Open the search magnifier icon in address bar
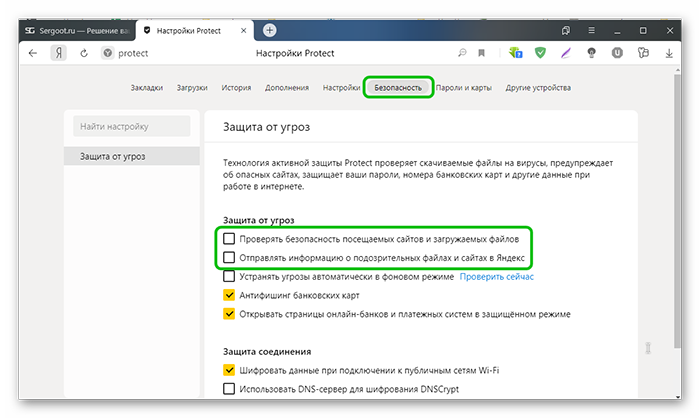This screenshot has width=700, height=418. pyautogui.click(x=462, y=53)
